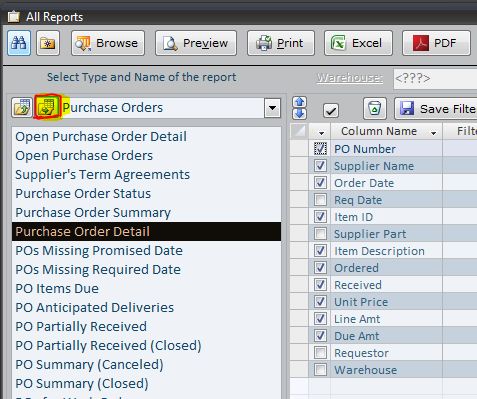The width and height of the screenshot is (477, 399).
Task: Click the Requestor column name cell
Action: [386, 353]
